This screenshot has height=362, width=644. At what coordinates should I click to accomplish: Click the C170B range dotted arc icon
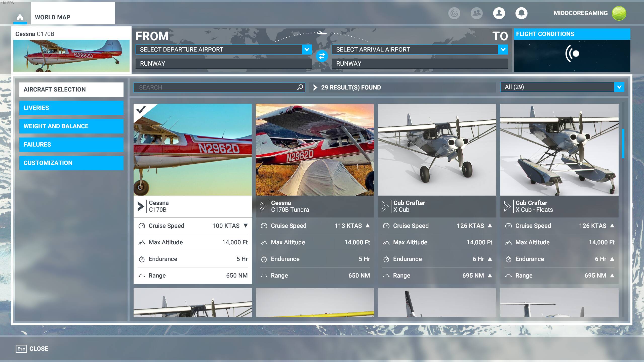(x=142, y=276)
